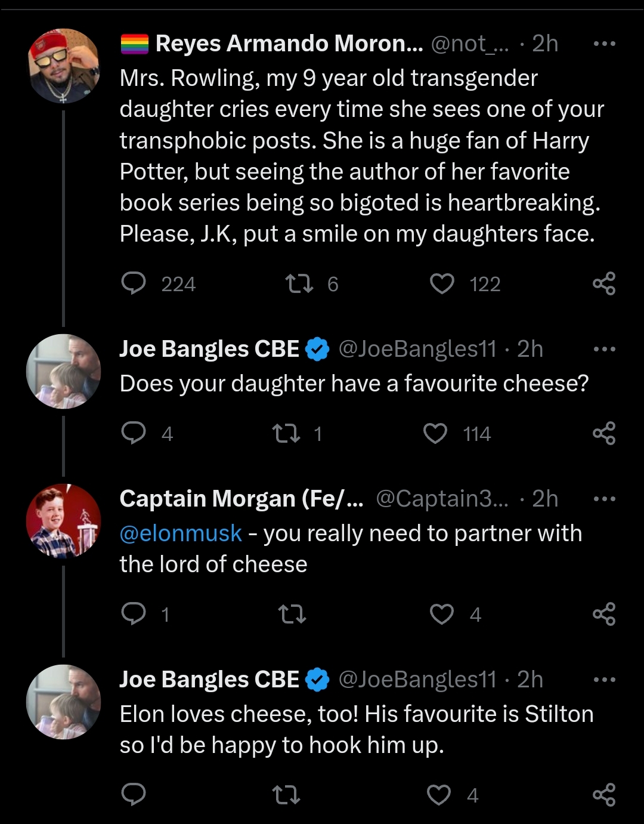Image resolution: width=644 pixels, height=824 pixels.
Task: Reply to the favourite cheese tweet
Action: click(x=134, y=433)
